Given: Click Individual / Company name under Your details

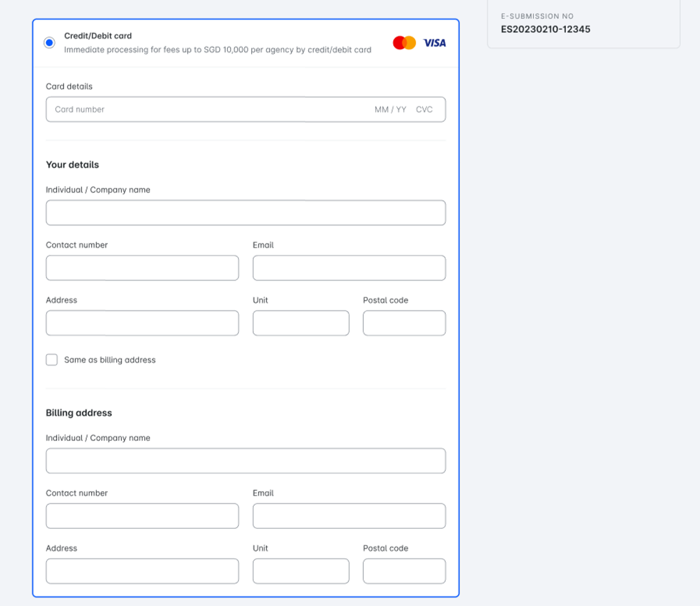Looking at the screenshot, I should [x=245, y=213].
